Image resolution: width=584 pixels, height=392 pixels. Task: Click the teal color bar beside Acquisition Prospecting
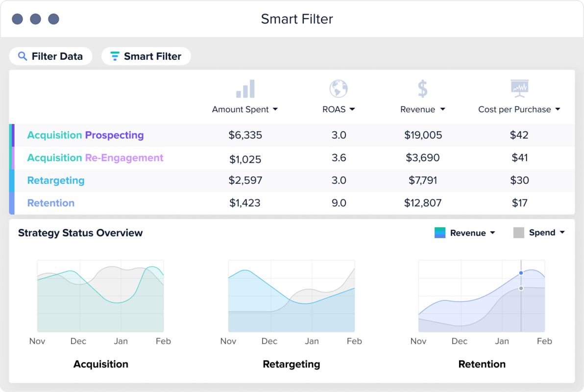pyautogui.click(x=11, y=135)
